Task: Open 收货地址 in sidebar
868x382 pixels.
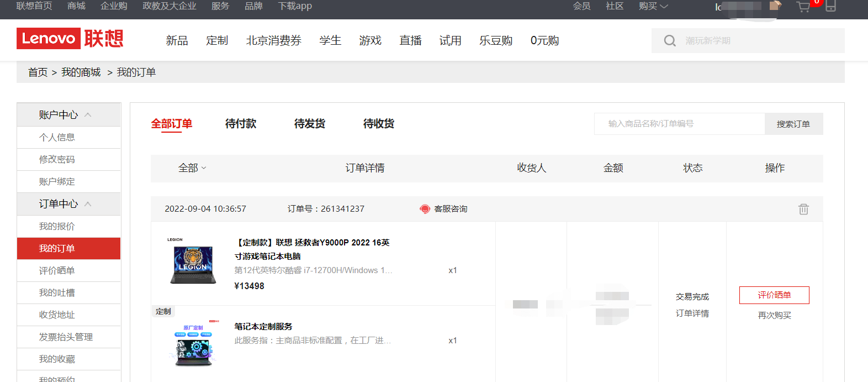Action: (x=69, y=315)
